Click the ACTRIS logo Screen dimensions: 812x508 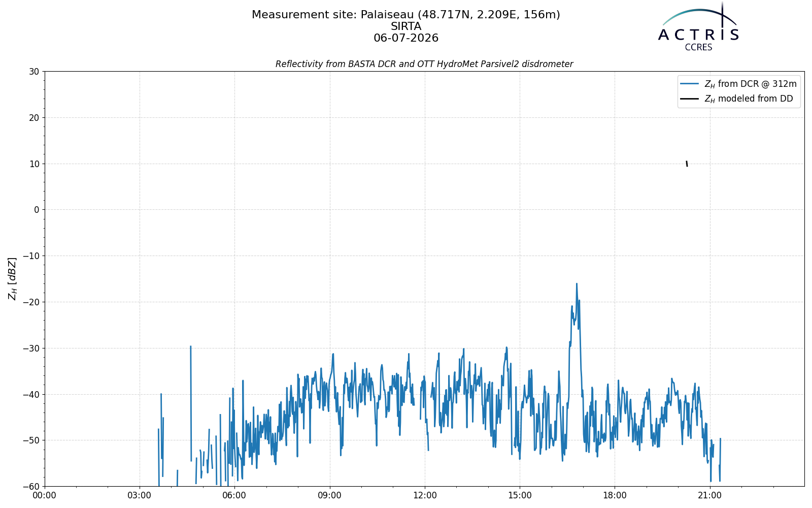(698, 26)
